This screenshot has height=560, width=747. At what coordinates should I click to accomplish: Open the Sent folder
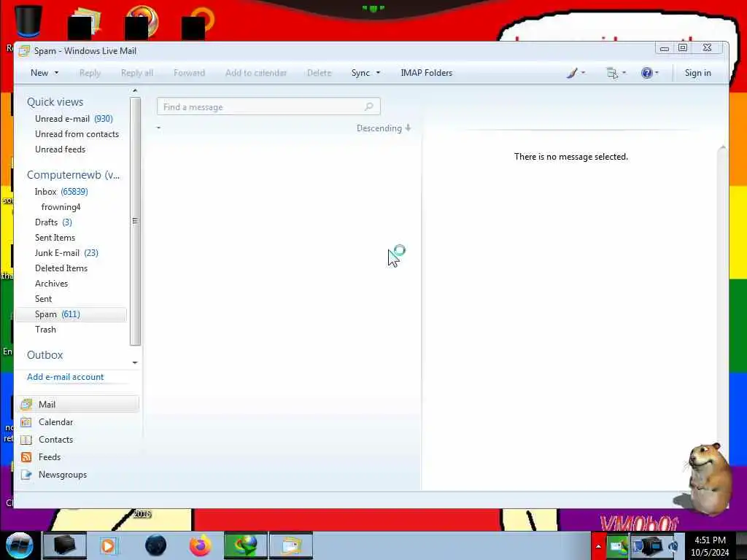click(x=43, y=298)
